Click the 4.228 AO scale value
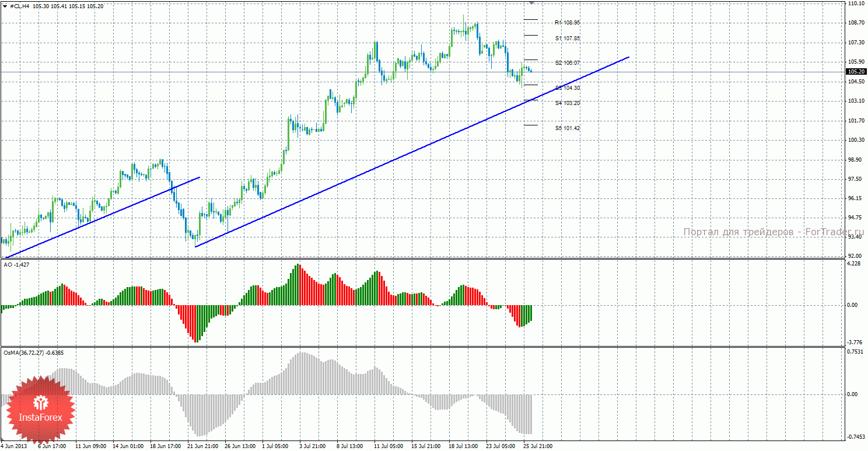868x451 pixels. pyautogui.click(x=853, y=264)
